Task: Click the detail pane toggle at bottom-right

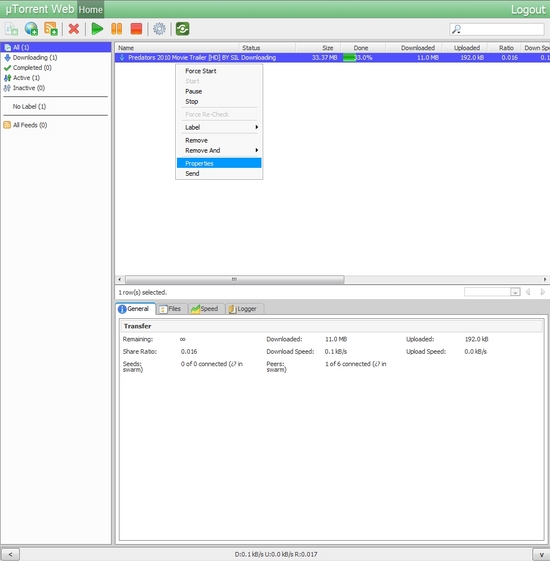Action: click(541, 555)
